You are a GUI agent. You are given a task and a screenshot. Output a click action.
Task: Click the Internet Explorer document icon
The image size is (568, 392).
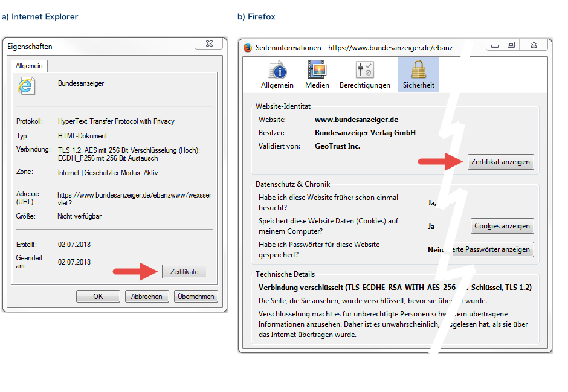tap(27, 86)
